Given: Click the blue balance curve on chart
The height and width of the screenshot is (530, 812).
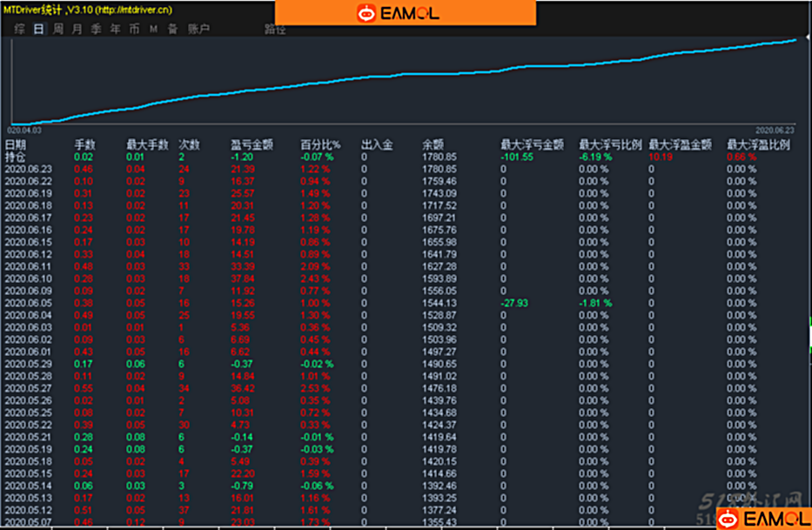Looking at the screenshot, I should 404,74.
